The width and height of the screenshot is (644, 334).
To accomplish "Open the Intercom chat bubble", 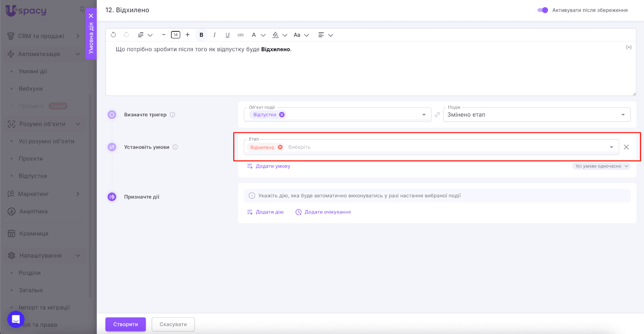I will (16, 320).
